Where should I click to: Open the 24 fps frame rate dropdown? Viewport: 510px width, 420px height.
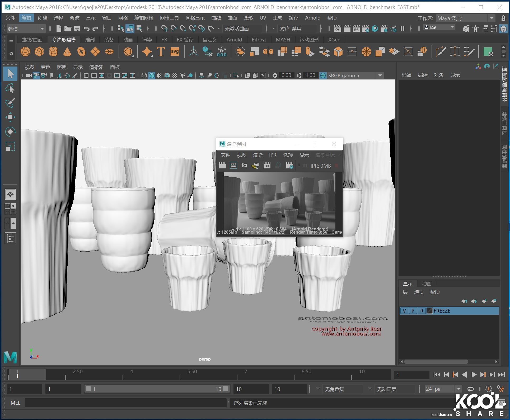tap(458, 389)
